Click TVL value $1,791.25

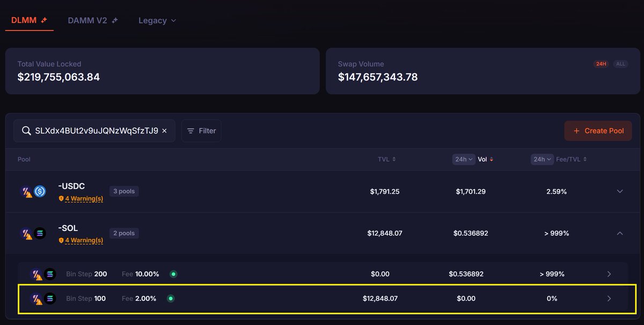[x=385, y=191]
